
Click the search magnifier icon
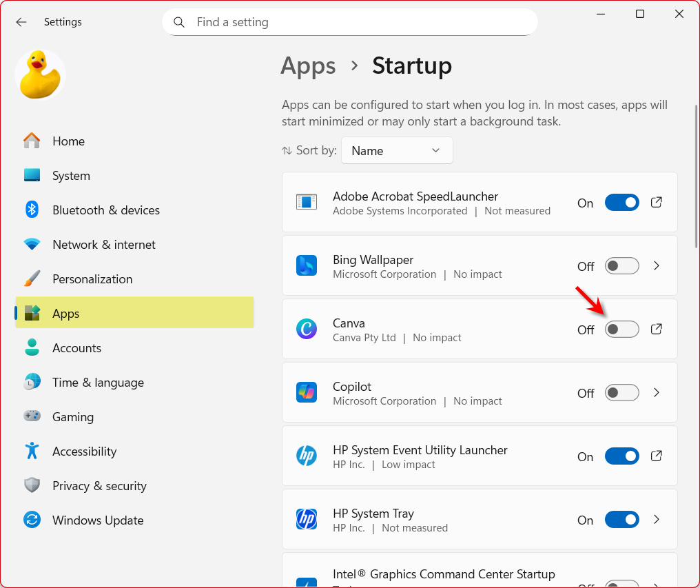pyautogui.click(x=179, y=22)
